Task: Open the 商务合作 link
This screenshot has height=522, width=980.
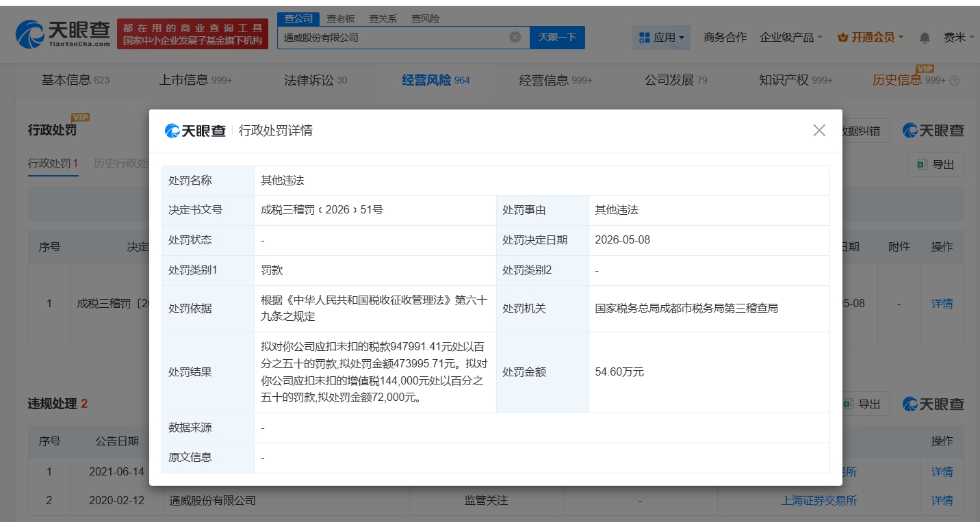Action: click(725, 37)
